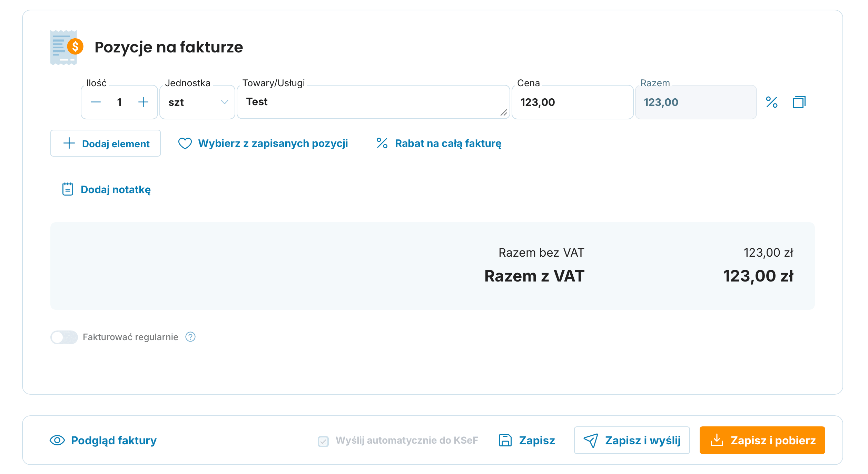Toggle the Fakturować regularnie switch
Viewport: 868px width, 474px height.
click(x=64, y=337)
